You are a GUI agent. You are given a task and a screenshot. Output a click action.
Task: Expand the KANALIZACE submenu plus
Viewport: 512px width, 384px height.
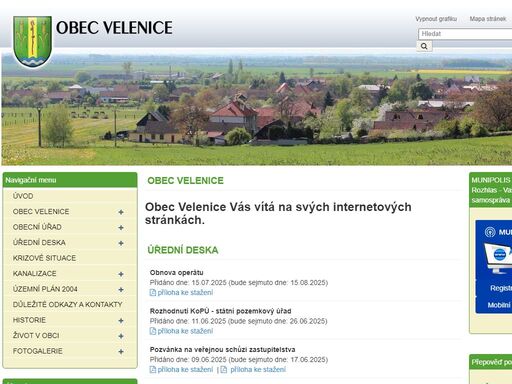(121, 274)
